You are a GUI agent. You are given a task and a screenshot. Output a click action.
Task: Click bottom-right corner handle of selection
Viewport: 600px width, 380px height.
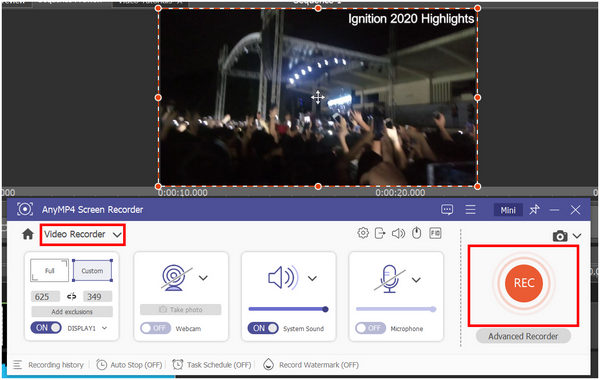click(x=477, y=186)
